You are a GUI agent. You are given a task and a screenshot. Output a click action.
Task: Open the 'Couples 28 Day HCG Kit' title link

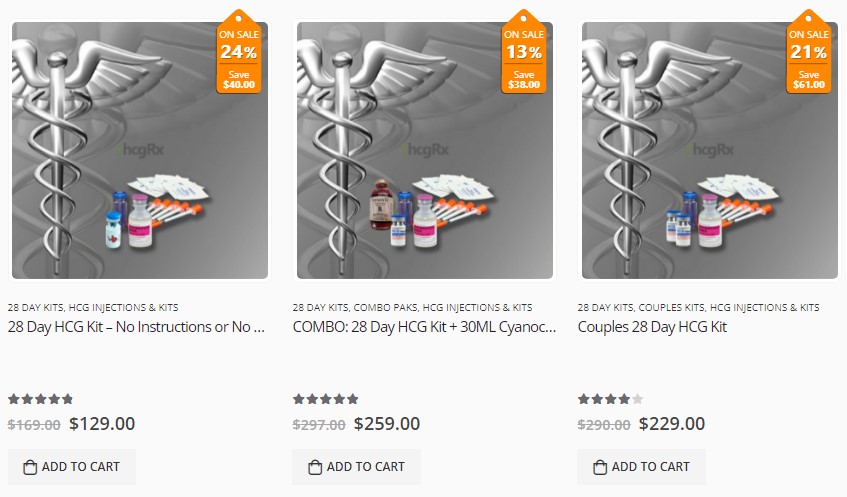pos(652,327)
